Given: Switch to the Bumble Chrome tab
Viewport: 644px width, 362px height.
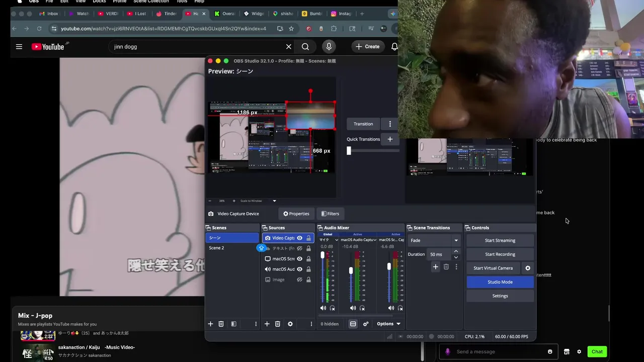Looking at the screenshot, I should tap(312, 14).
